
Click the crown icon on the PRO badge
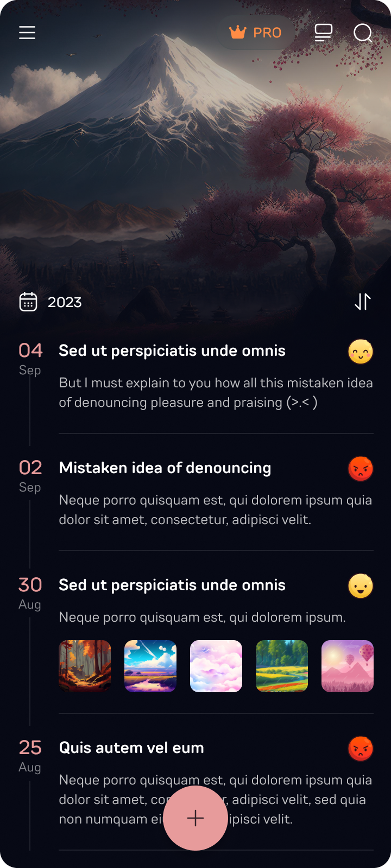click(x=238, y=33)
